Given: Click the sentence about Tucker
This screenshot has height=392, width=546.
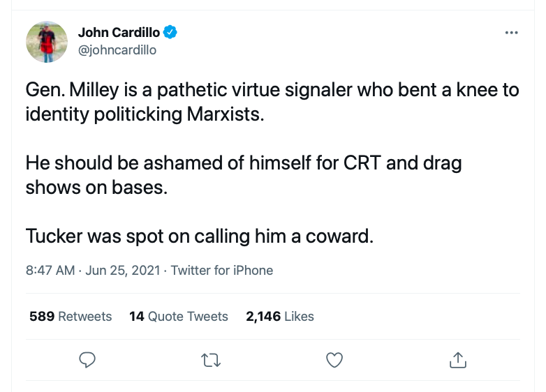Looking at the screenshot, I should [200, 236].
